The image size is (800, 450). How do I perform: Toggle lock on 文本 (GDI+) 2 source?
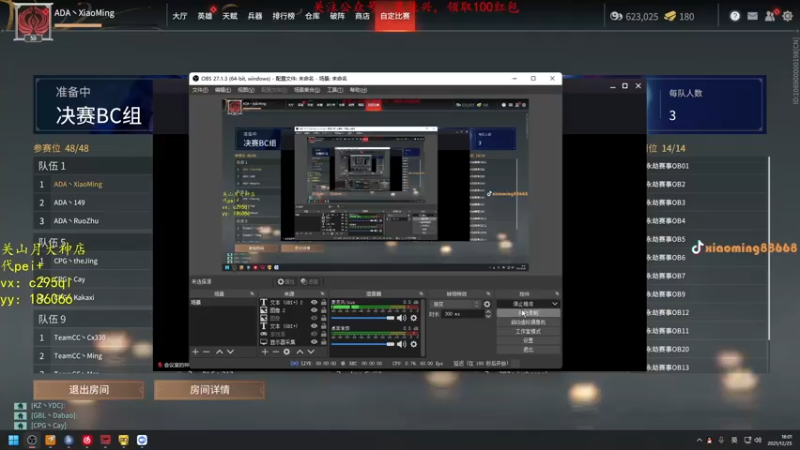pyautogui.click(x=323, y=303)
